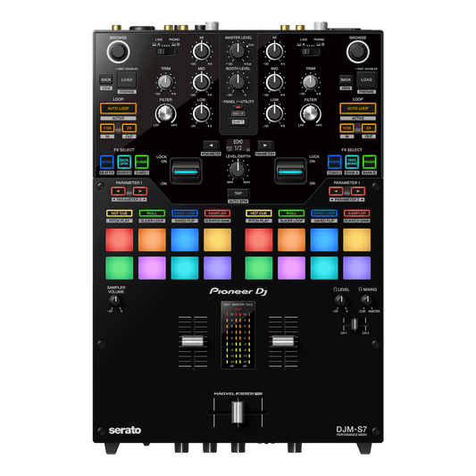Click the CH2 channel fader handle
This screenshot has width=476, height=476.
283,341
